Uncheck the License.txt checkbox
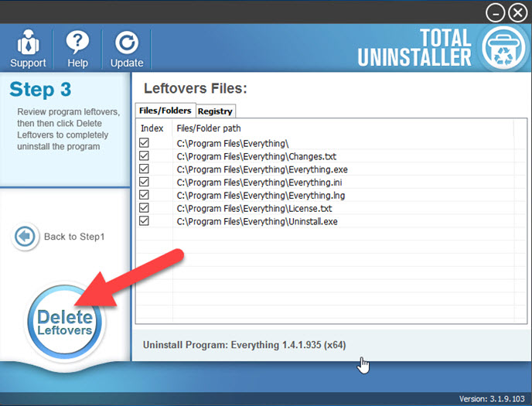 144,208
